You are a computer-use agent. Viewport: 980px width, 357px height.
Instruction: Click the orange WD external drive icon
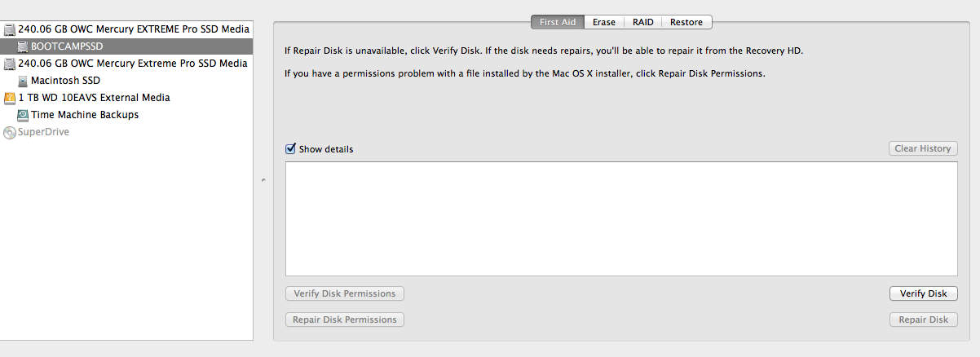tap(10, 98)
